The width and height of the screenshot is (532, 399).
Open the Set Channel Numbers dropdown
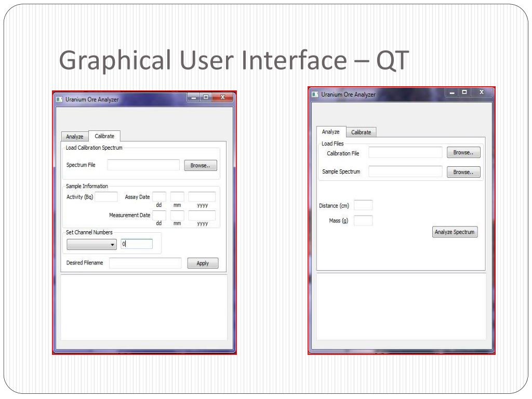tap(91, 244)
